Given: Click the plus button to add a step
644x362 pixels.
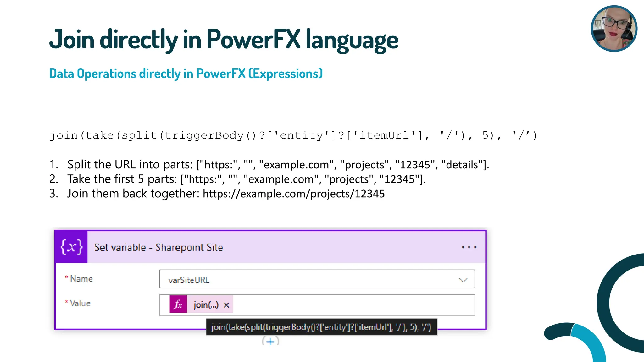Looking at the screenshot, I should click(270, 341).
